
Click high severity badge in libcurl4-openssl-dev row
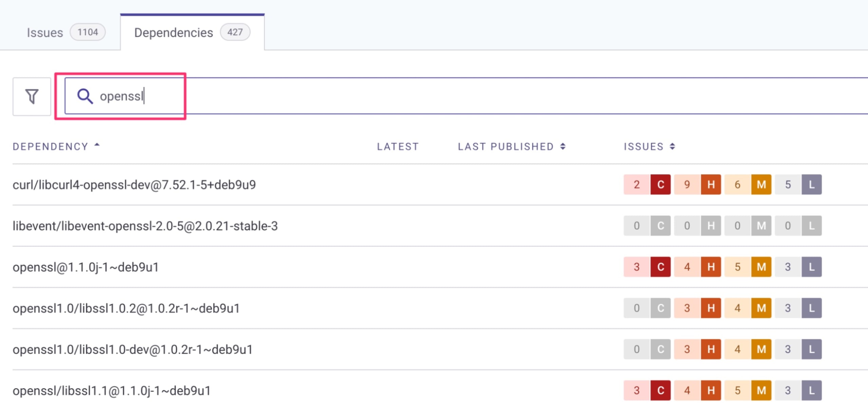[711, 185]
